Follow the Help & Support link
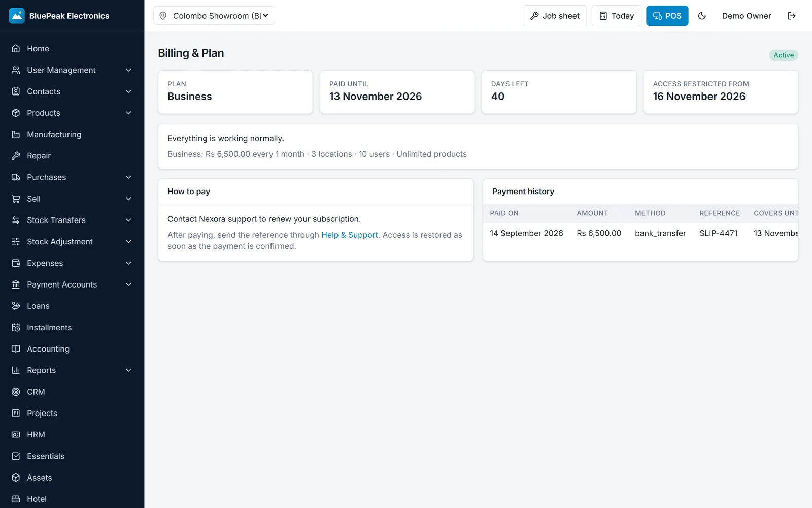Image resolution: width=812 pixels, height=508 pixels. click(350, 235)
